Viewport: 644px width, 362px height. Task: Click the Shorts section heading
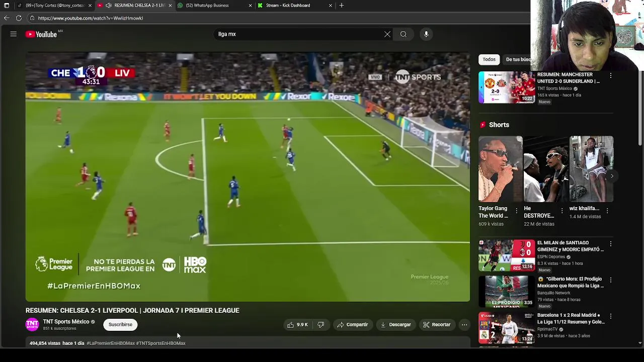coord(499,125)
